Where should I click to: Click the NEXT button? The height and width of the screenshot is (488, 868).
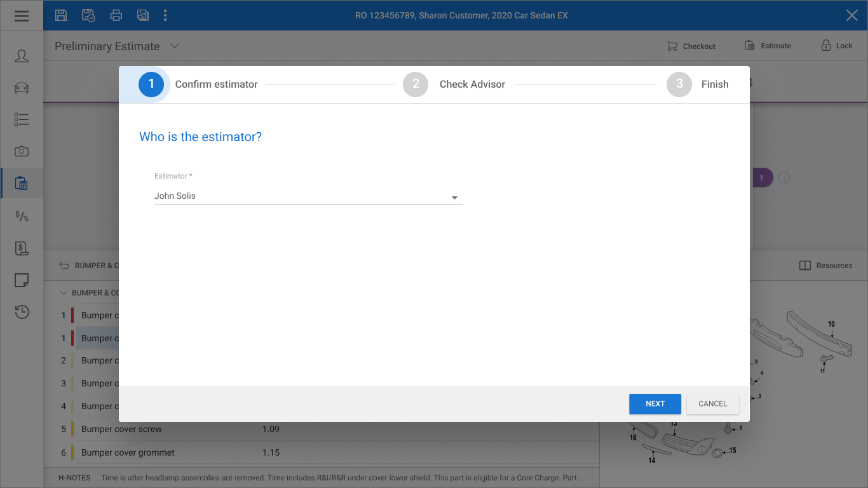(655, 404)
